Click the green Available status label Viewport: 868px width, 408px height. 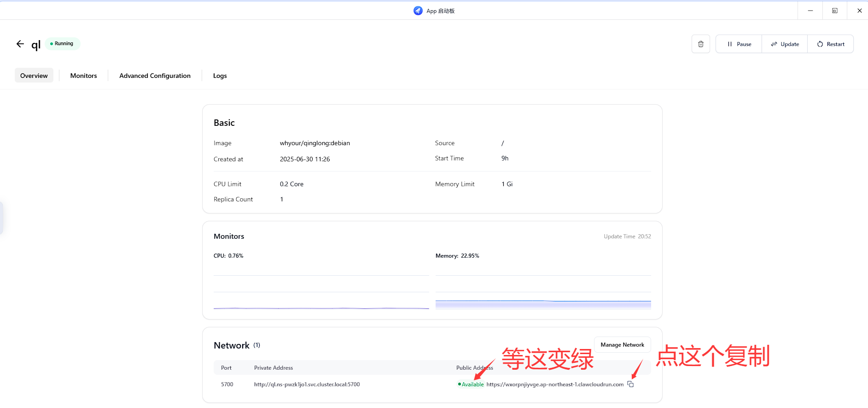tap(471, 384)
